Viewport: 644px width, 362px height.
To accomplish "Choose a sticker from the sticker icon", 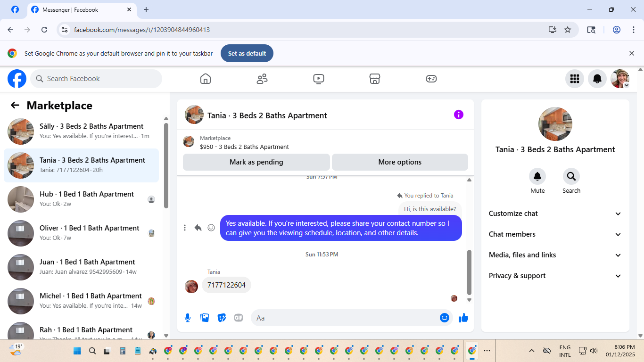I will (222, 318).
